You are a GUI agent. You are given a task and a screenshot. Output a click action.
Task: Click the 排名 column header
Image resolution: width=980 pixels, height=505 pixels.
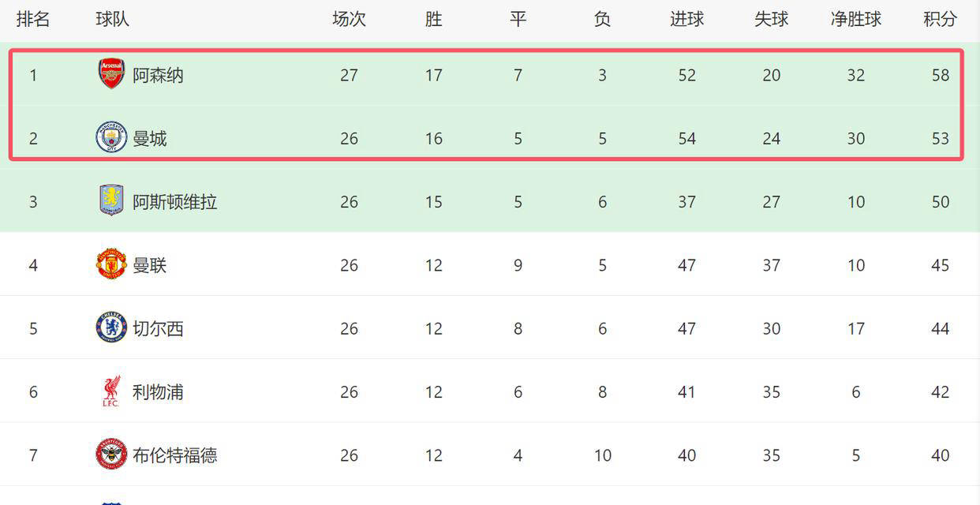coord(33,19)
